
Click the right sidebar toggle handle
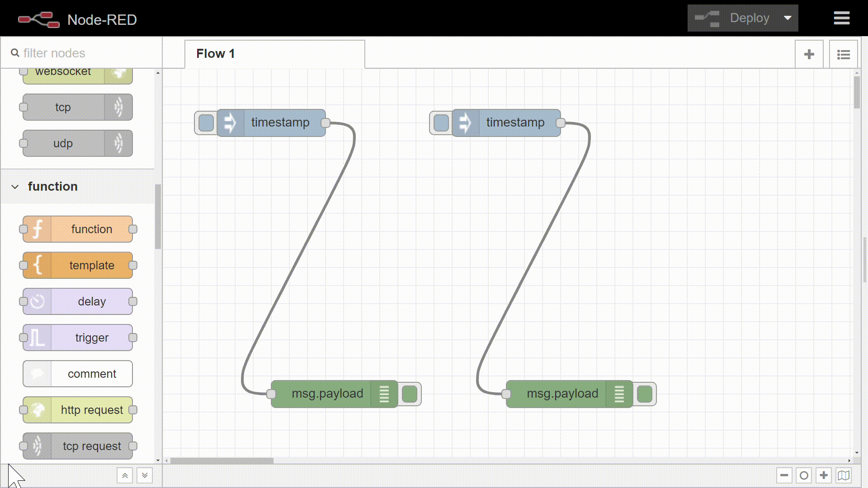tap(865, 260)
